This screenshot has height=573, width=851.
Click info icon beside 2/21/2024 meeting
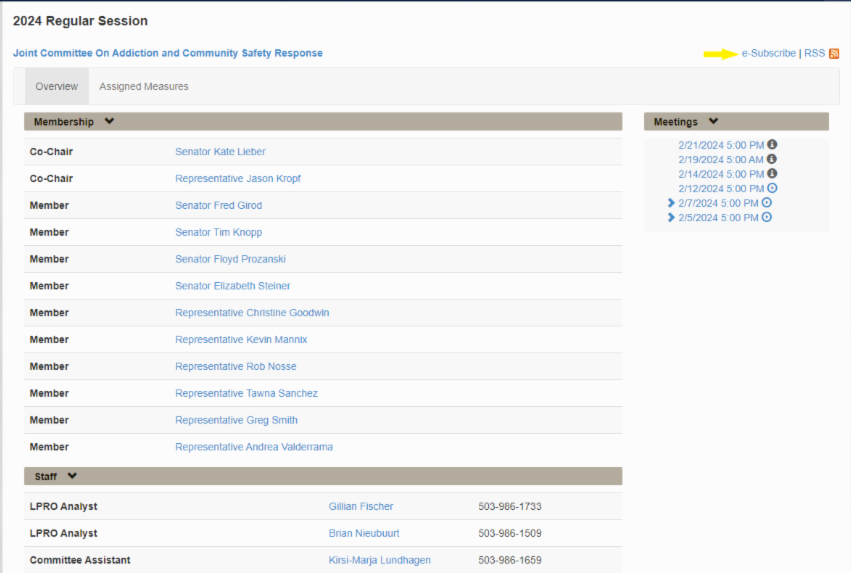tap(772, 145)
